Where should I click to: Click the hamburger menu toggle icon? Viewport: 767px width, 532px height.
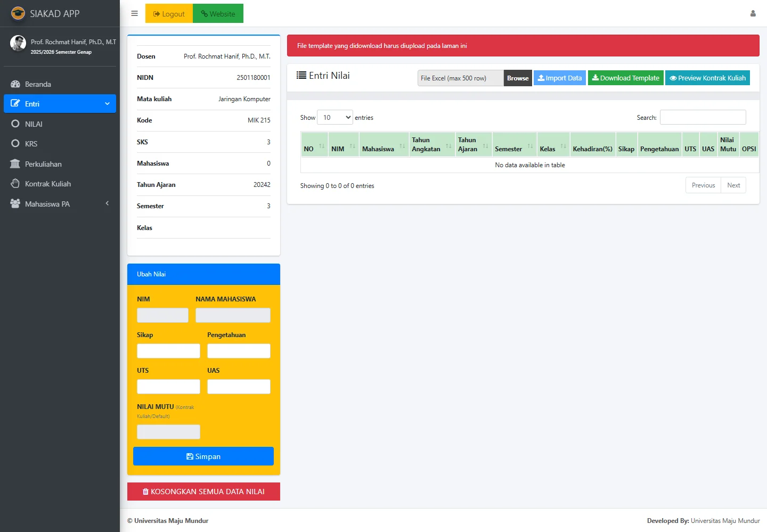click(x=134, y=14)
